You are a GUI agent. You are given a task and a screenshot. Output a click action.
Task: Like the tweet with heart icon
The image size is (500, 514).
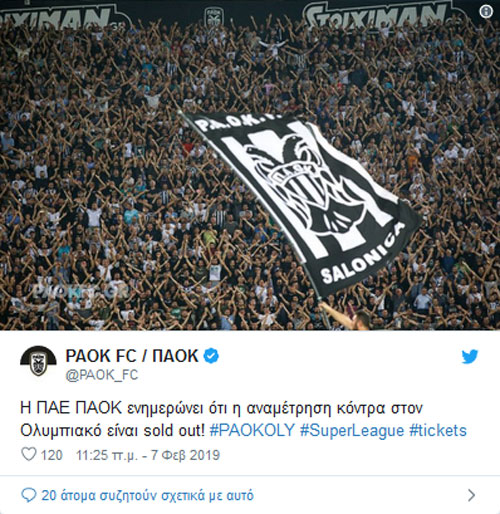(x=29, y=454)
